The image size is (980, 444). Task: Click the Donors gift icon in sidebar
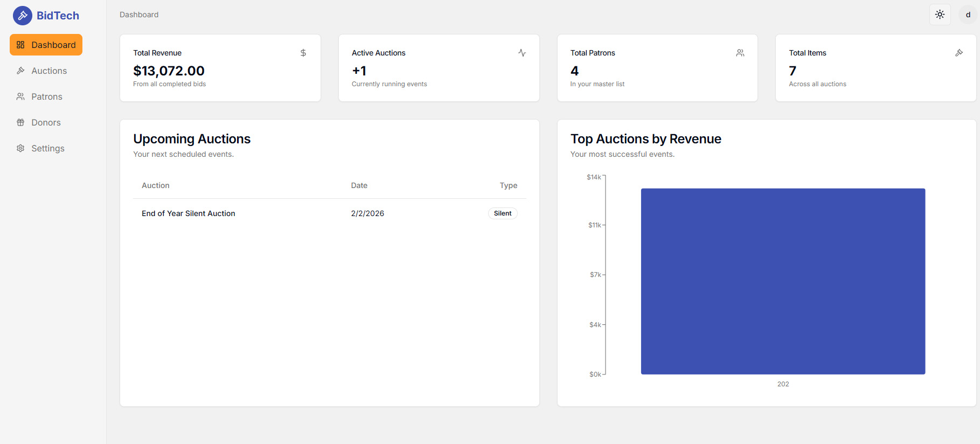pyautogui.click(x=20, y=122)
